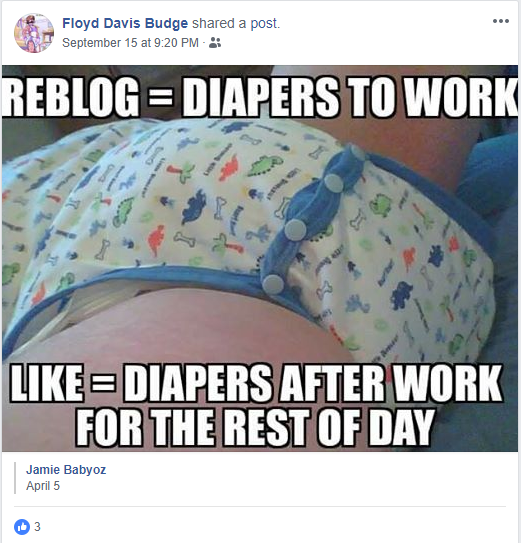
Task: Open the original April 5 post date
Action: 43,486
